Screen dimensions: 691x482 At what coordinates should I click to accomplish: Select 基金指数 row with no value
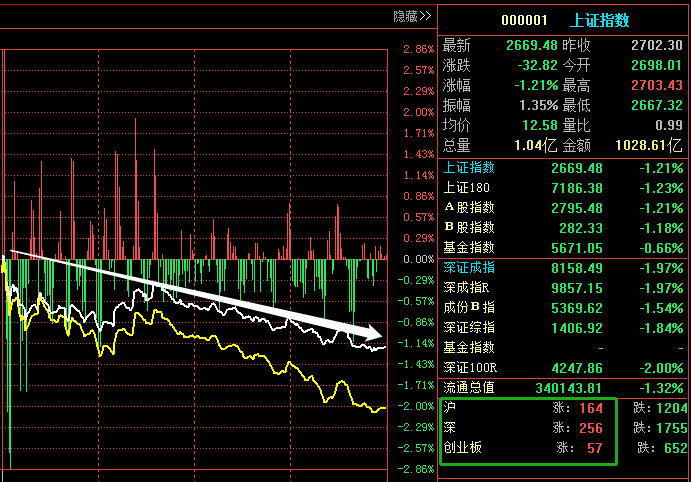tap(563, 348)
